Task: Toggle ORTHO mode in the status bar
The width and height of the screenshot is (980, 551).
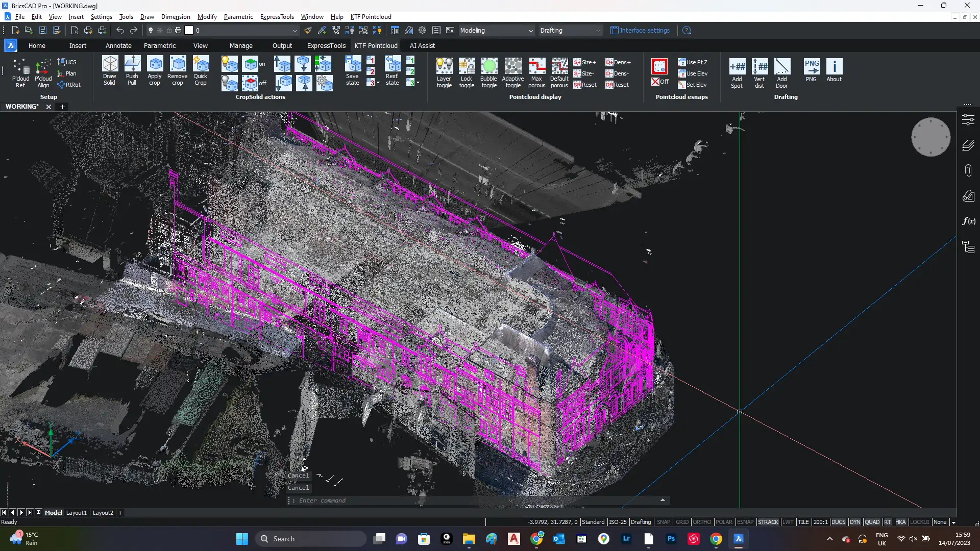Action: [702, 522]
